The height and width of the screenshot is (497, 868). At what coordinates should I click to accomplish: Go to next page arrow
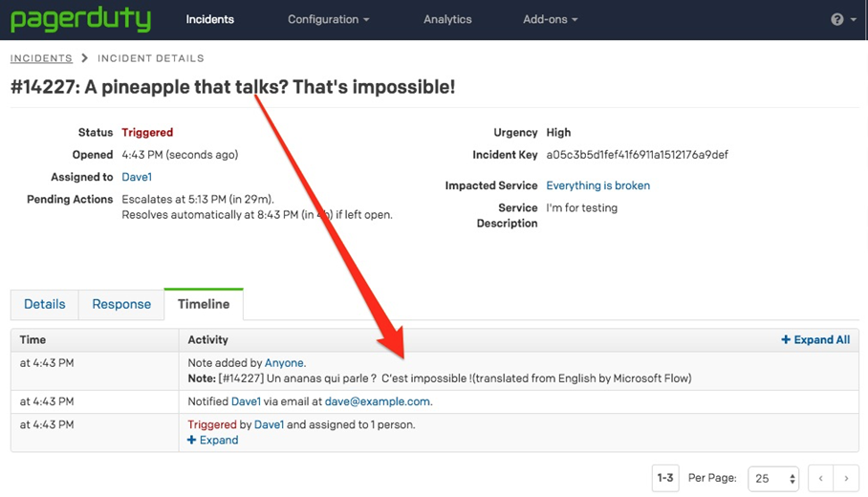[846, 478]
